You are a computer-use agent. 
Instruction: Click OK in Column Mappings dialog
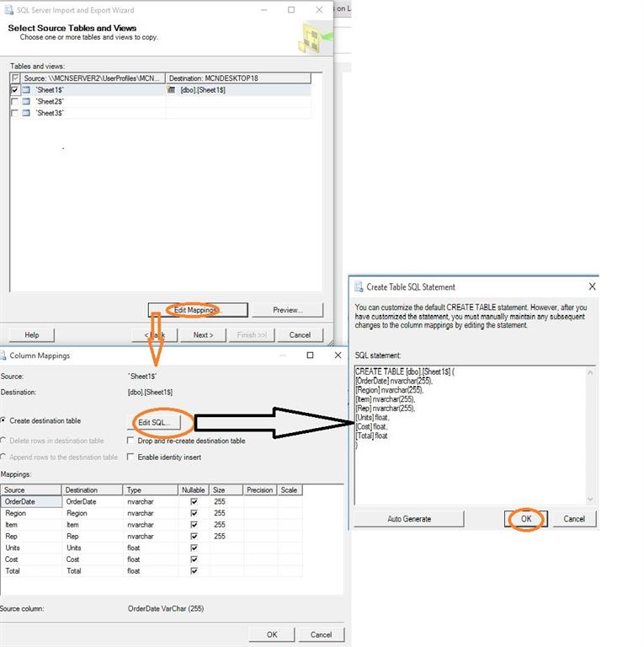[272, 634]
